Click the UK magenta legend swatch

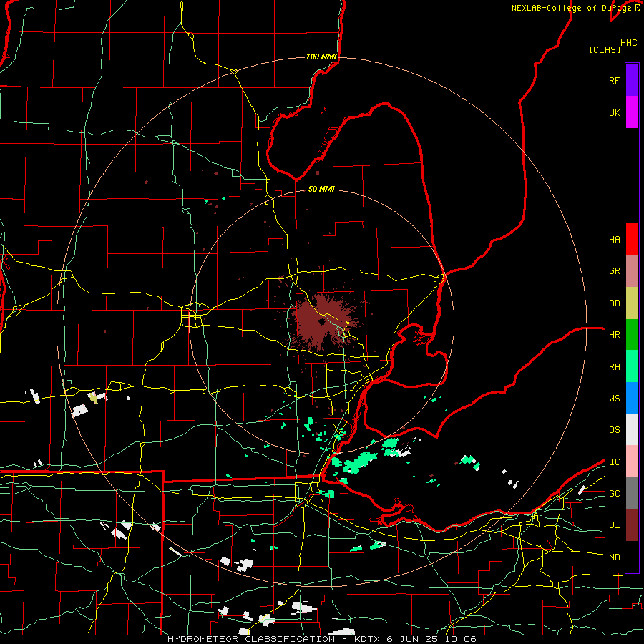(x=632, y=112)
